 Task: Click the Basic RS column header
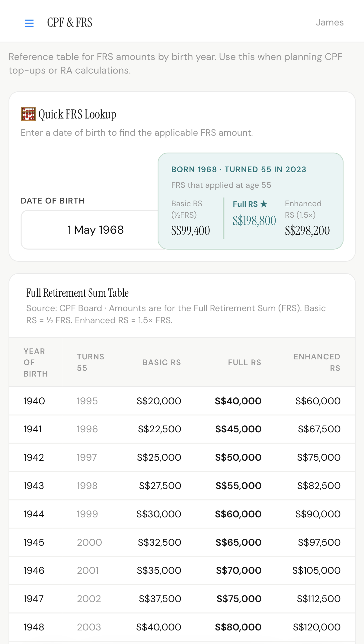coord(162,362)
